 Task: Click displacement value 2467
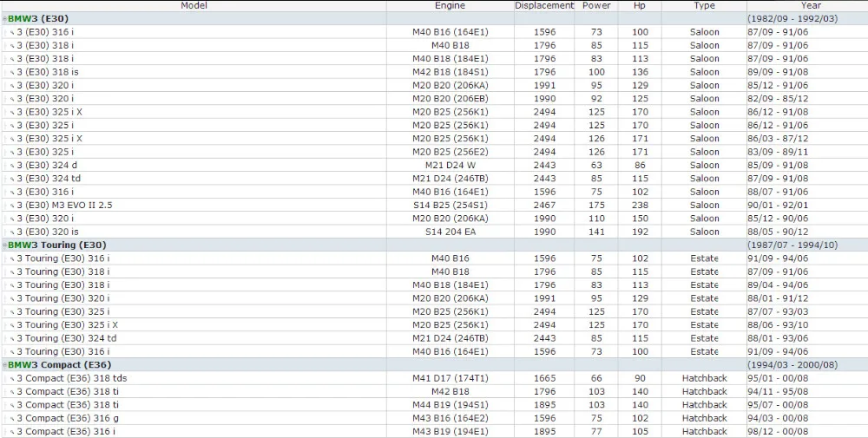544,206
